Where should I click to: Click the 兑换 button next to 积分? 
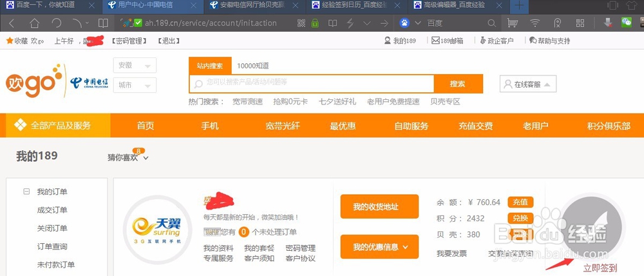point(520,219)
